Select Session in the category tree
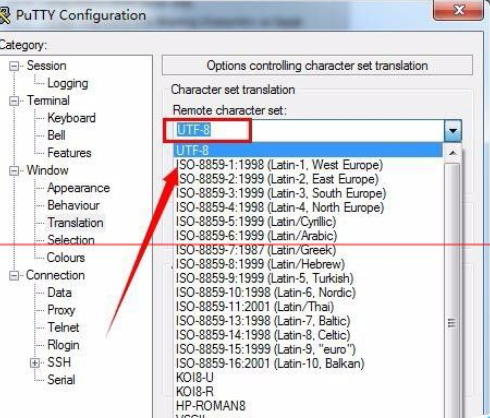The height and width of the screenshot is (418, 490). [x=46, y=66]
